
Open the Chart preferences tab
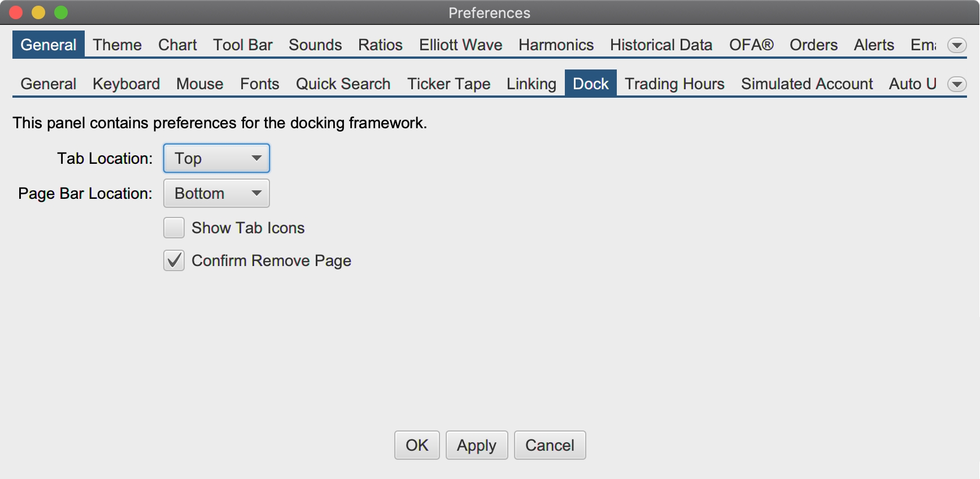177,45
